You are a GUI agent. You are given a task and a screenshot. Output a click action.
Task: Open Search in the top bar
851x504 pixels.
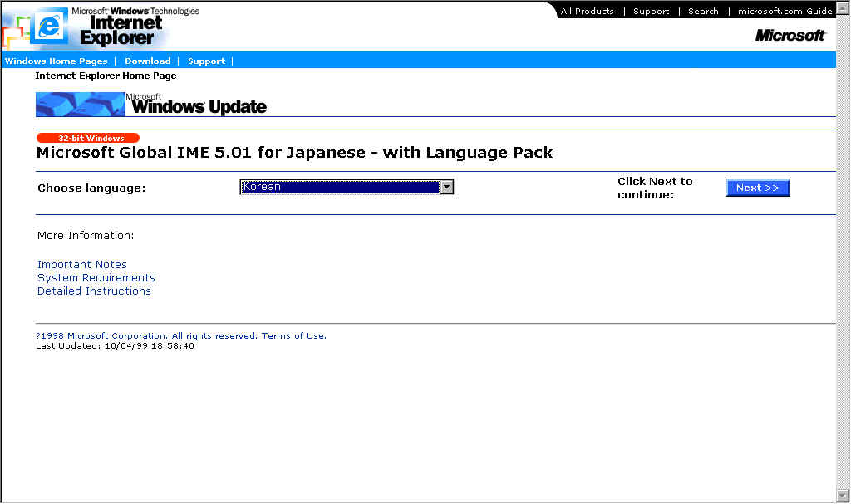[703, 11]
